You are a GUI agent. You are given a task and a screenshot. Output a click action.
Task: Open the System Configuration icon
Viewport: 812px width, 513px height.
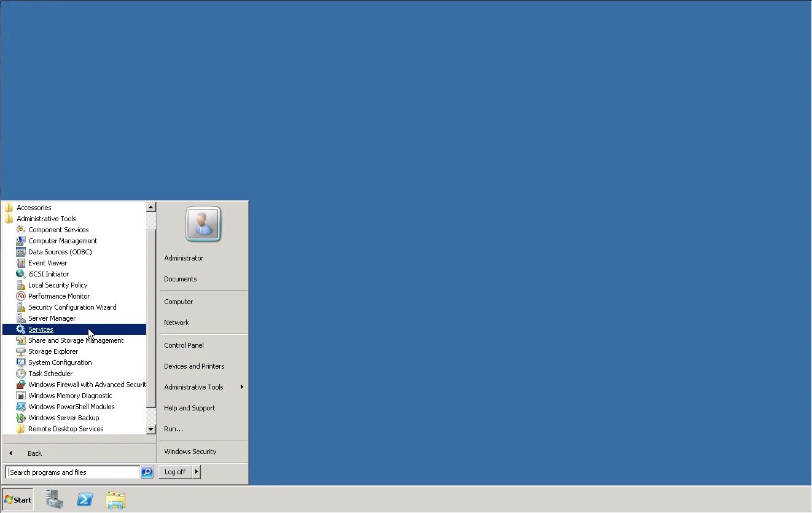coord(21,362)
